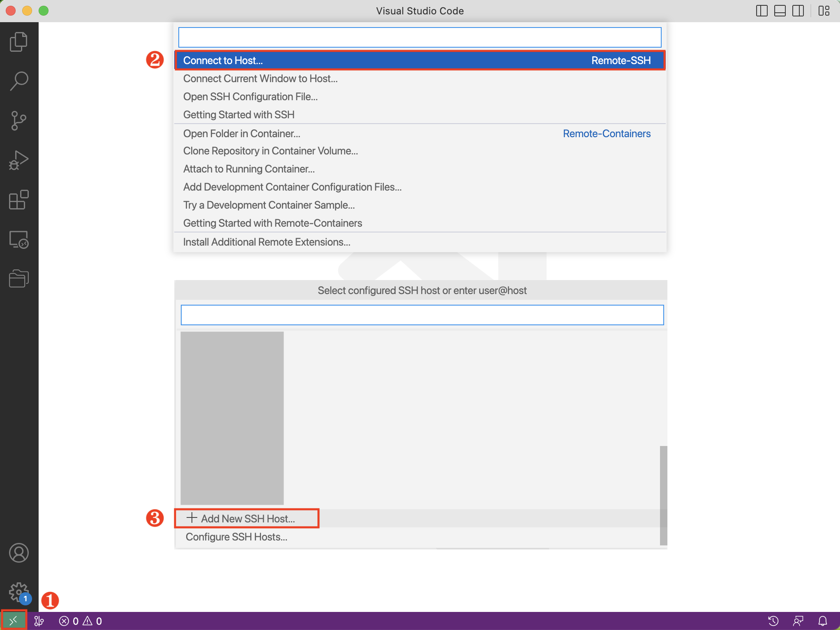The height and width of the screenshot is (630, 840).
Task: Choose Getting Started with SSH
Action: (x=420, y=115)
